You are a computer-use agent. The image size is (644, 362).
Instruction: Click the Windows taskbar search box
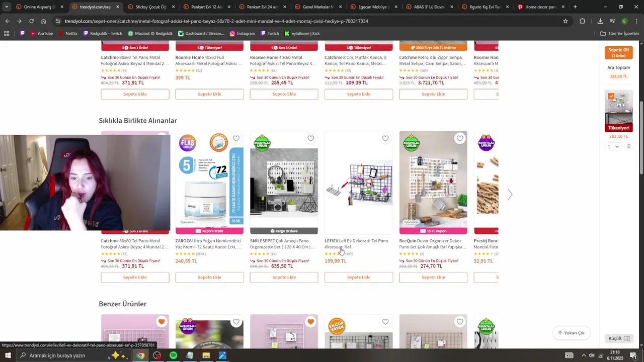[74, 355]
